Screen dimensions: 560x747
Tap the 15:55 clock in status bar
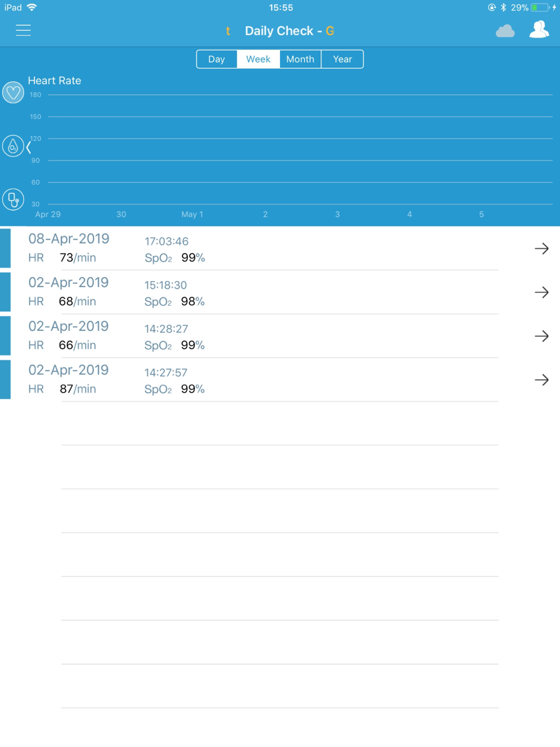click(x=281, y=7)
